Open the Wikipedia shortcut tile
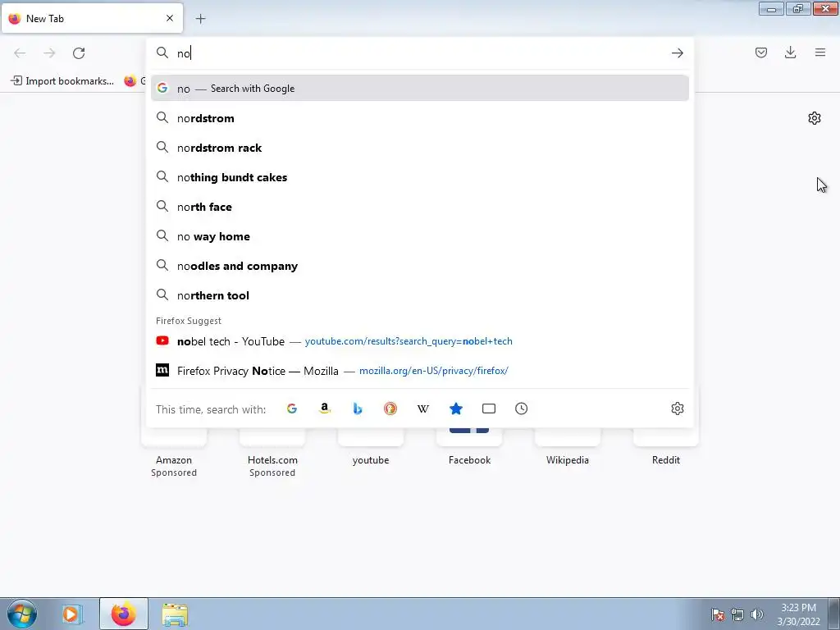 click(568, 447)
